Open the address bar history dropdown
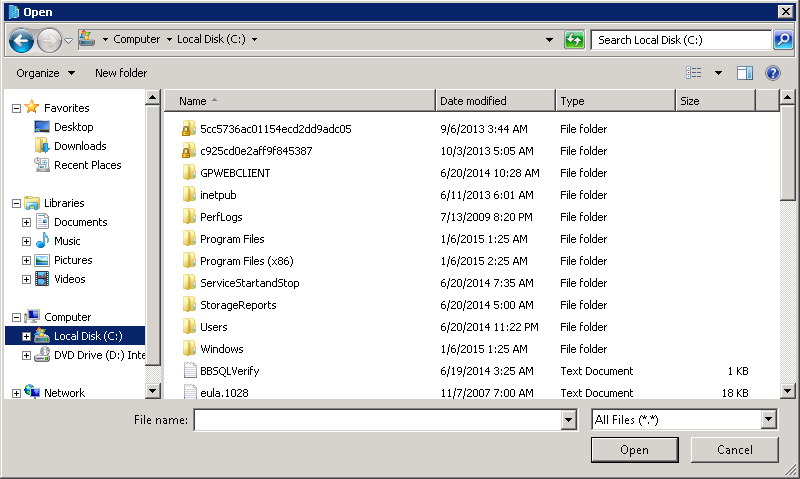This screenshot has width=800, height=479. (x=549, y=40)
